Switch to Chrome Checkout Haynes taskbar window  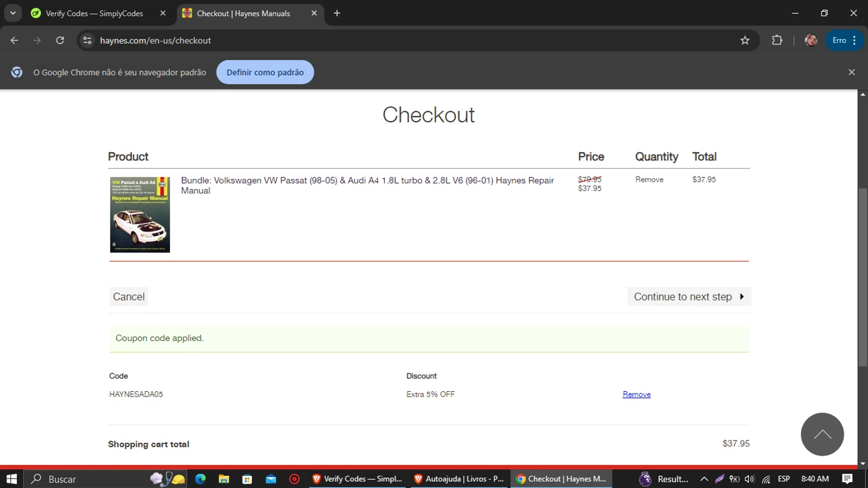tap(561, 479)
